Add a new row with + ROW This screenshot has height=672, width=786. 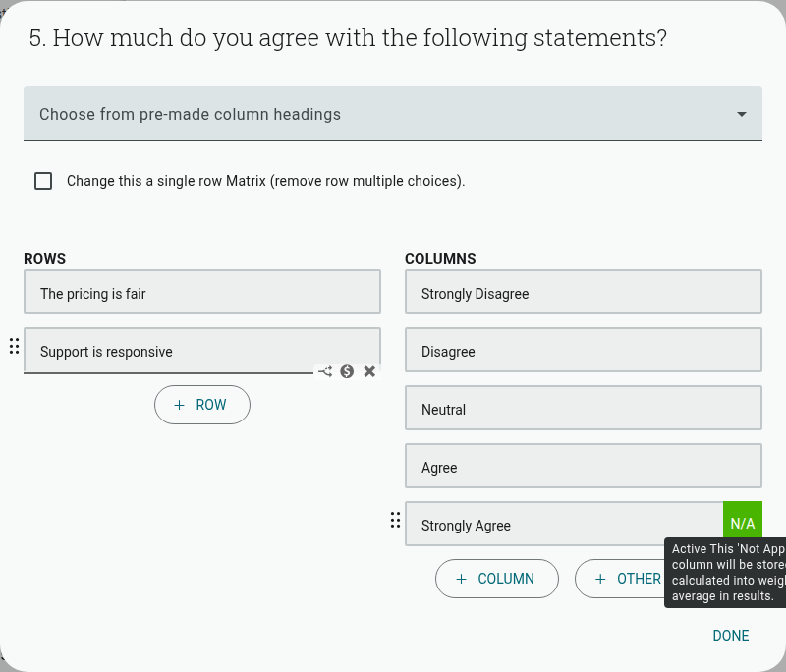point(202,405)
